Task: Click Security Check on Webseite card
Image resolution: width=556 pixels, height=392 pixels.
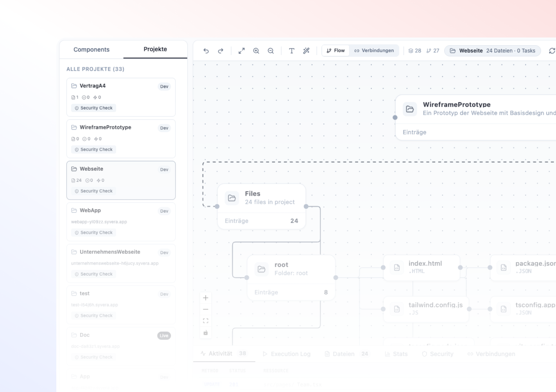Action: point(93,191)
